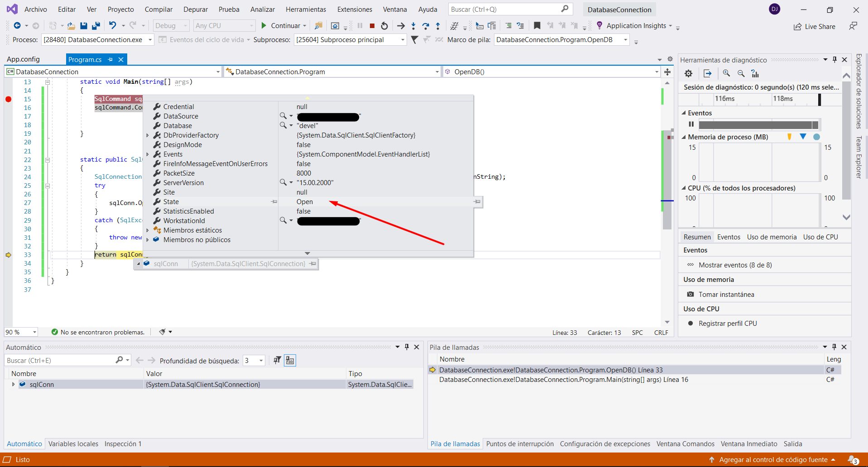868x467 pixels.
Task: Pin the State property in the datatip
Action: (274, 202)
